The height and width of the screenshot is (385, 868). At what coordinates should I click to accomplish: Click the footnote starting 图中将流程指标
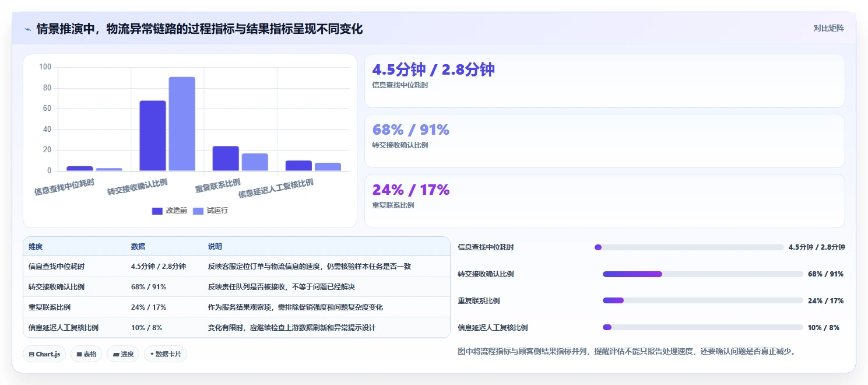[x=627, y=351]
